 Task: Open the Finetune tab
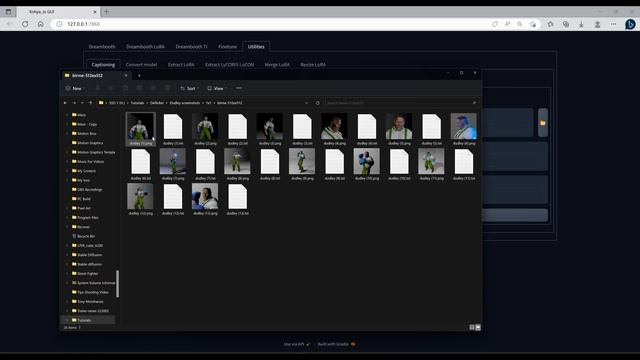(227, 47)
